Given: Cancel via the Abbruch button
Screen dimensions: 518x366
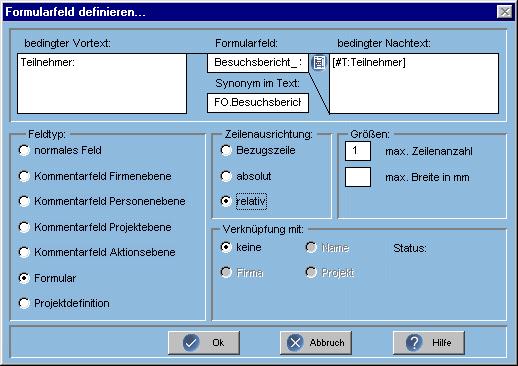Looking at the screenshot, I should click(x=316, y=343).
